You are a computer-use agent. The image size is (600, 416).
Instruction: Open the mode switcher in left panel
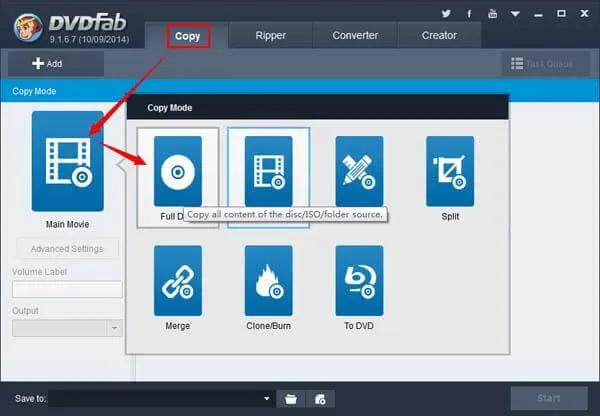[67, 161]
